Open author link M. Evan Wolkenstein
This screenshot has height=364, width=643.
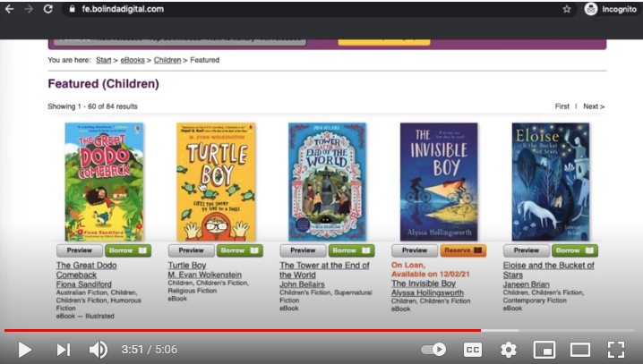204,275
